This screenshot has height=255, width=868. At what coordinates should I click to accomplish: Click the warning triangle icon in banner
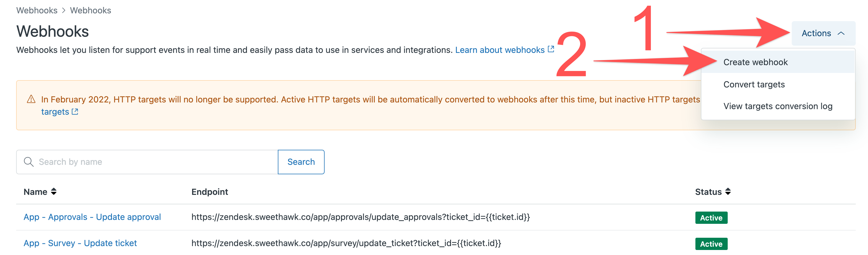pos(31,99)
